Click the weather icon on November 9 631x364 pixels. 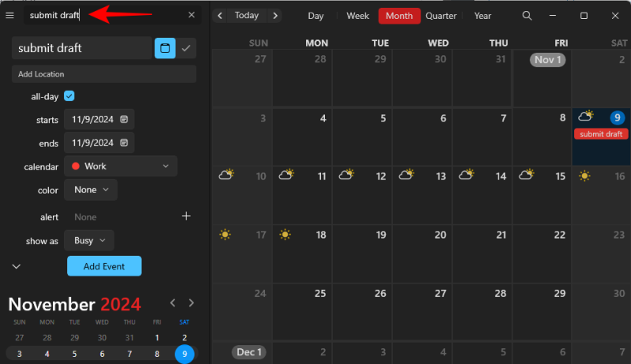[x=586, y=116]
